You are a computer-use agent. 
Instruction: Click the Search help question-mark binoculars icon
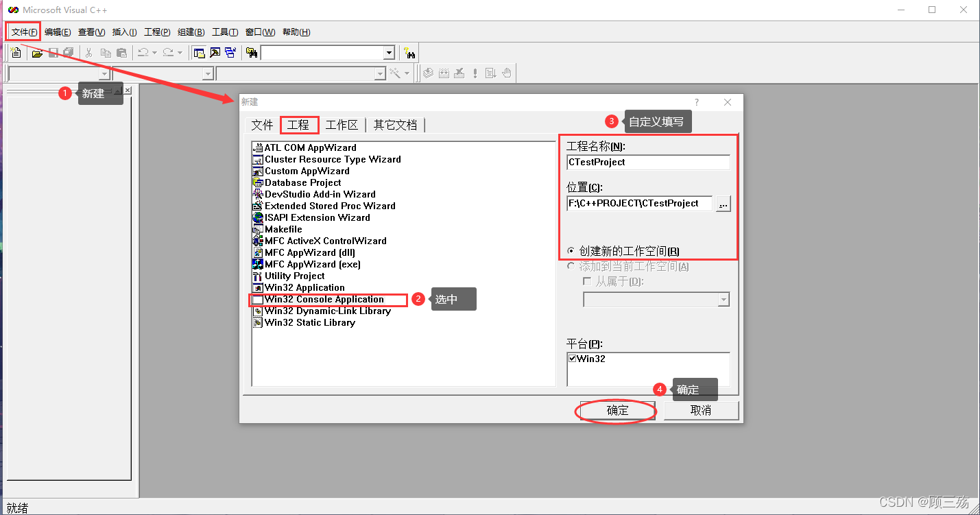[409, 53]
